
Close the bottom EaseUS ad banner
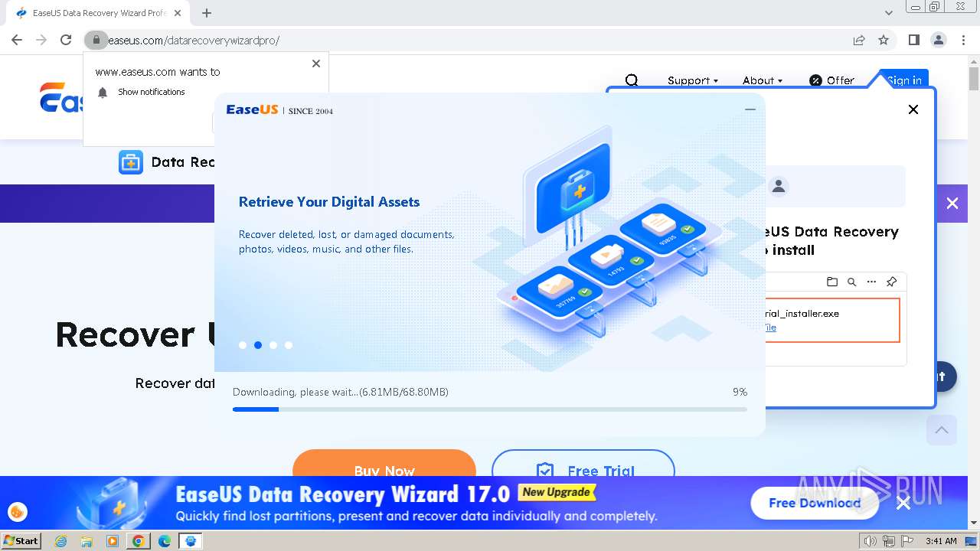(x=903, y=503)
